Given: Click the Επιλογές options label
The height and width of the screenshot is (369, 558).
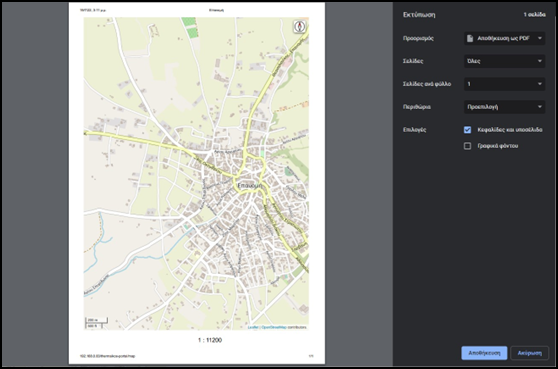Looking at the screenshot, I should coord(414,130).
